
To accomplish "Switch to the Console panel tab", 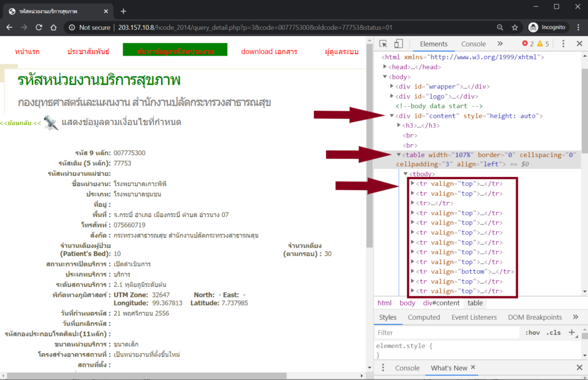I will point(473,44).
